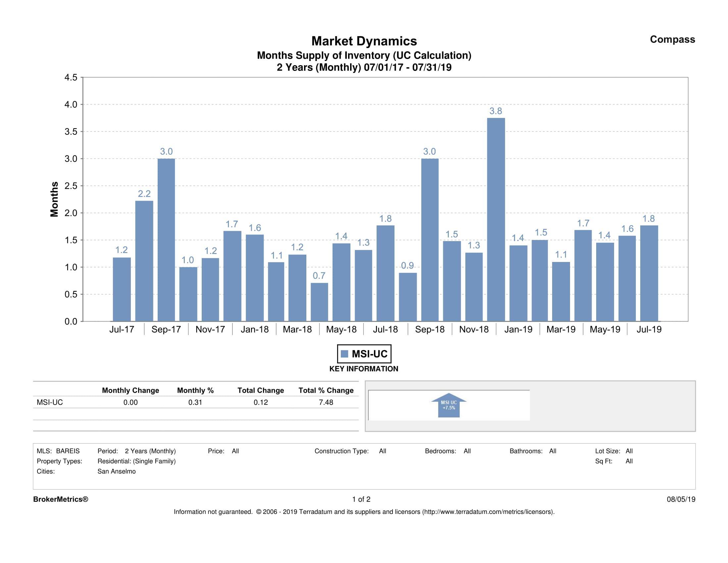Click the Jan-19 x-axis label
Image resolution: width=728 pixels, height=563 pixels.
click(518, 329)
